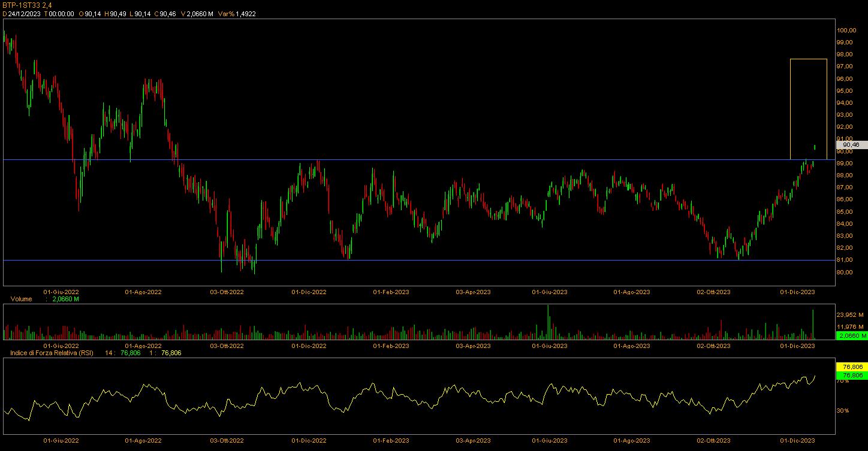
Task: Click 01-Giu-2022 date under RSI panel
Action: pyautogui.click(x=61, y=441)
